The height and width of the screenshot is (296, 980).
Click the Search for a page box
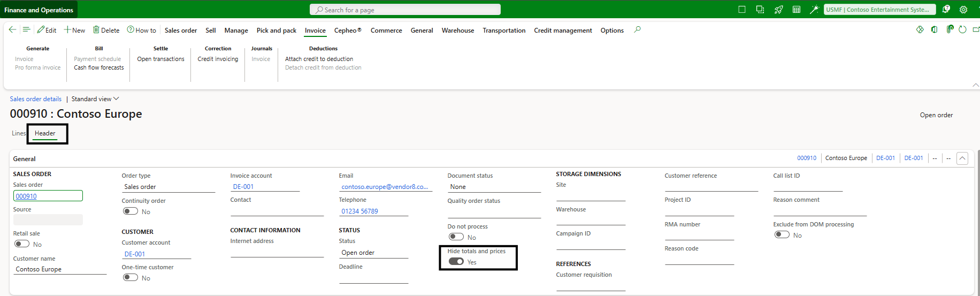pos(405,10)
